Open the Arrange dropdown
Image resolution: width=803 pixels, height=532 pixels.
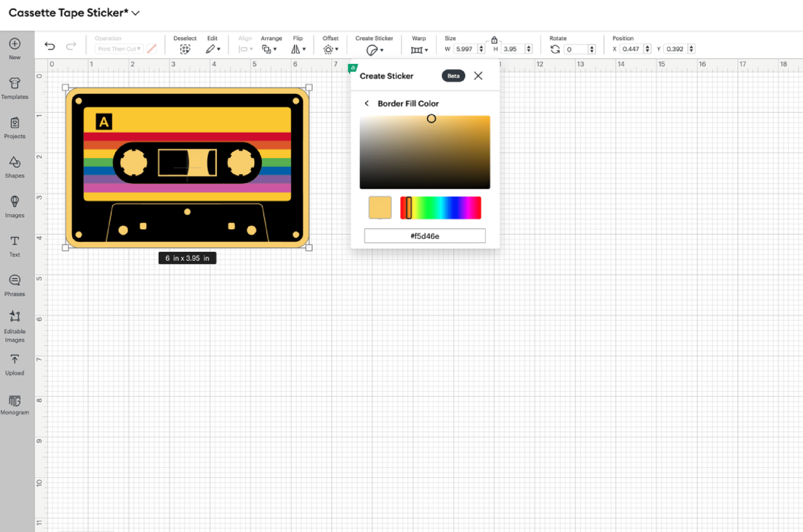pos(269,49)
